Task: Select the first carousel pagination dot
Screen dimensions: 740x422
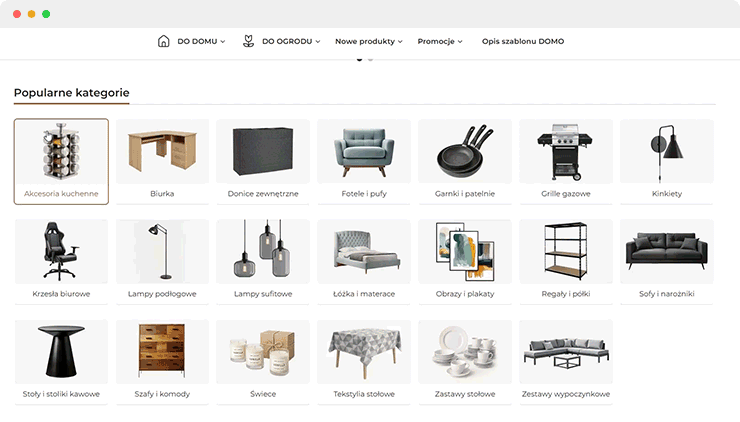Action: point(360,59)
